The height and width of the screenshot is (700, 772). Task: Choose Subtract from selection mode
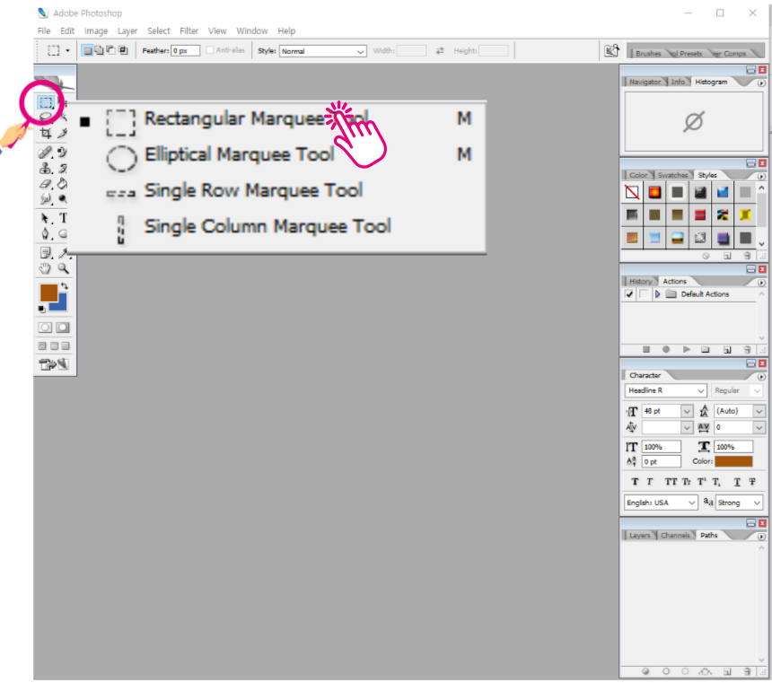pos(110,50)
